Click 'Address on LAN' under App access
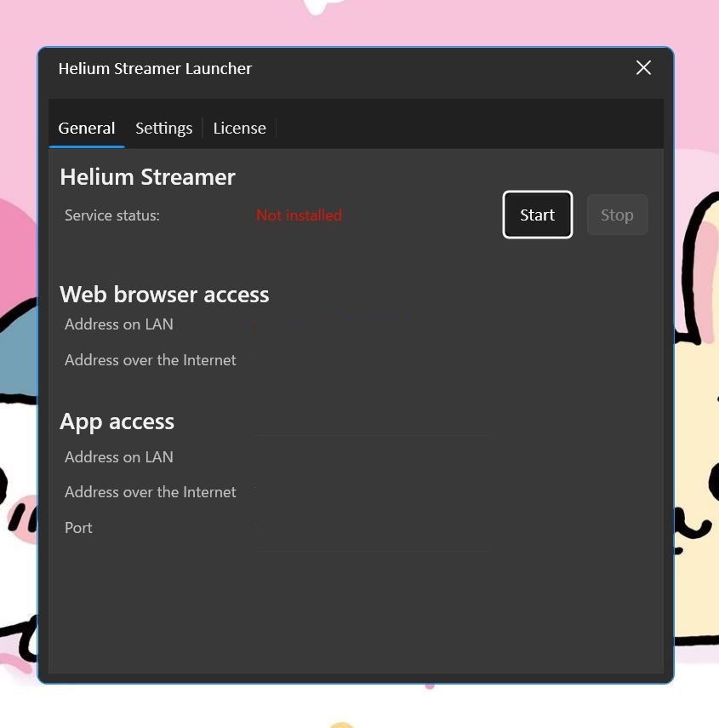 click(119, 457)
